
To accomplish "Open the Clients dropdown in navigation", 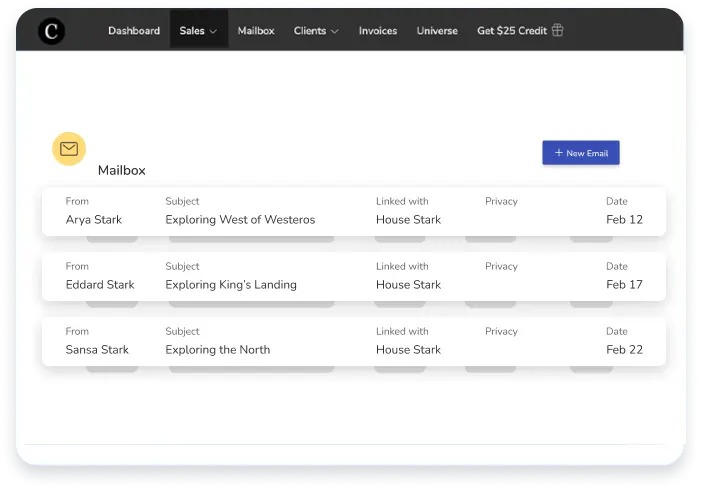I will tap(316, 31).
